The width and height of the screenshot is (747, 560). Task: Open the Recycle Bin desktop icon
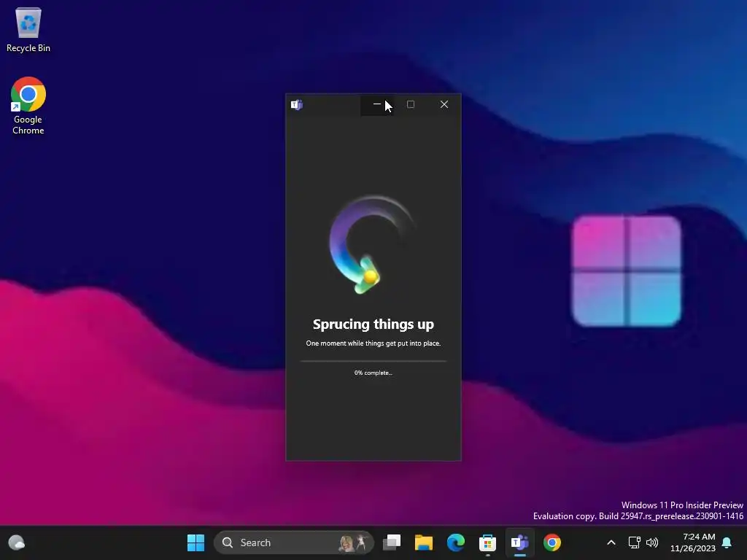point(28,29)
